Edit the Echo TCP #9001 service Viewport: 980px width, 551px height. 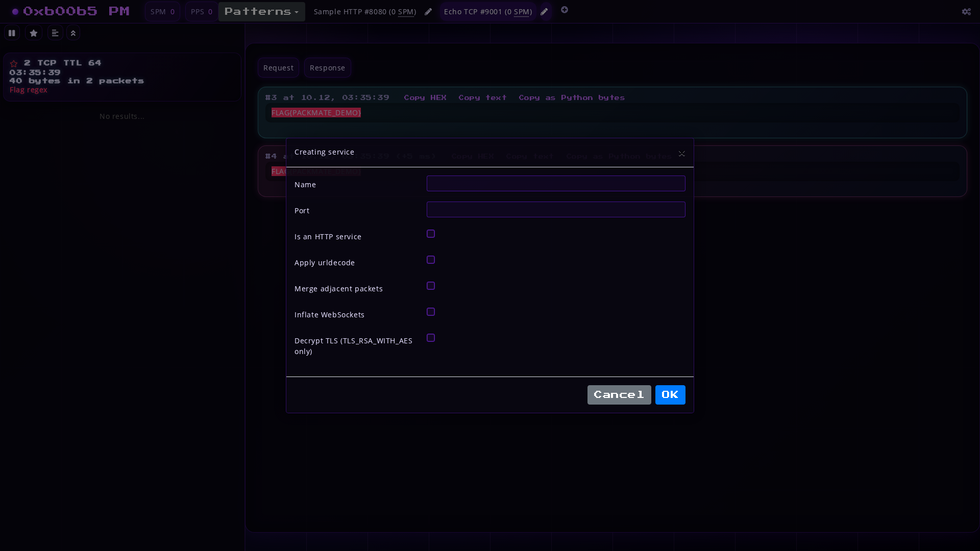tap(544, 11)
